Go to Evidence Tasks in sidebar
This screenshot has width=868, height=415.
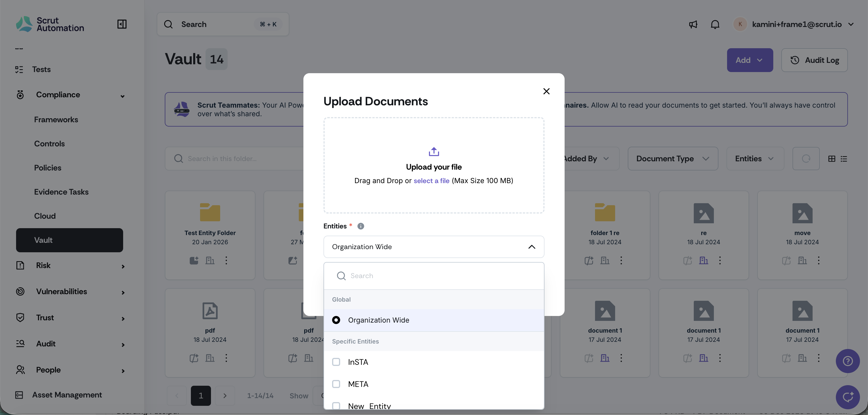(x=61, y=192)
